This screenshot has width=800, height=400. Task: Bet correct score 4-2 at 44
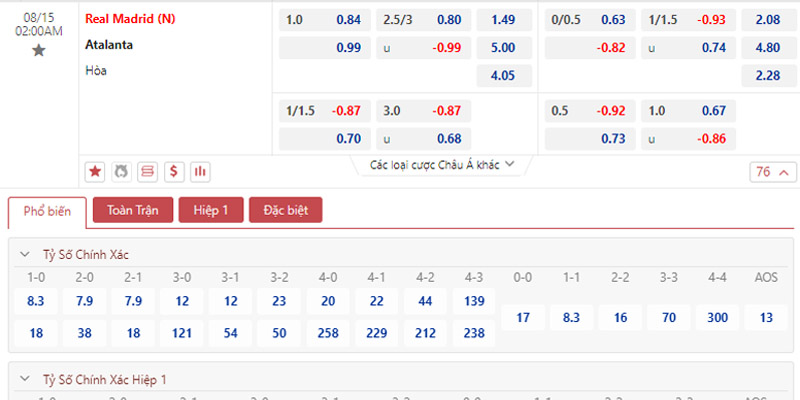[426, 302]
